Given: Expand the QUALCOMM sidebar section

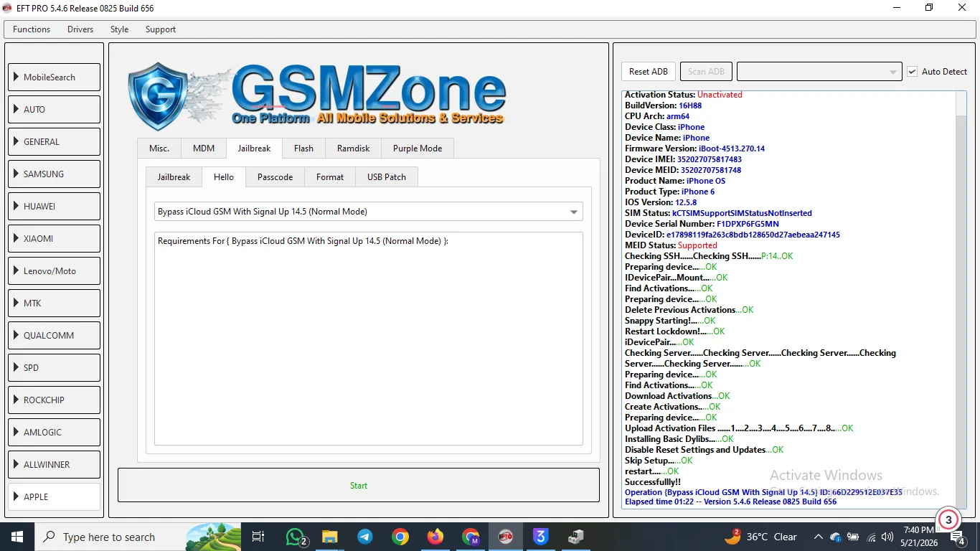Looking at the screenshot, I should click(55, 336).
